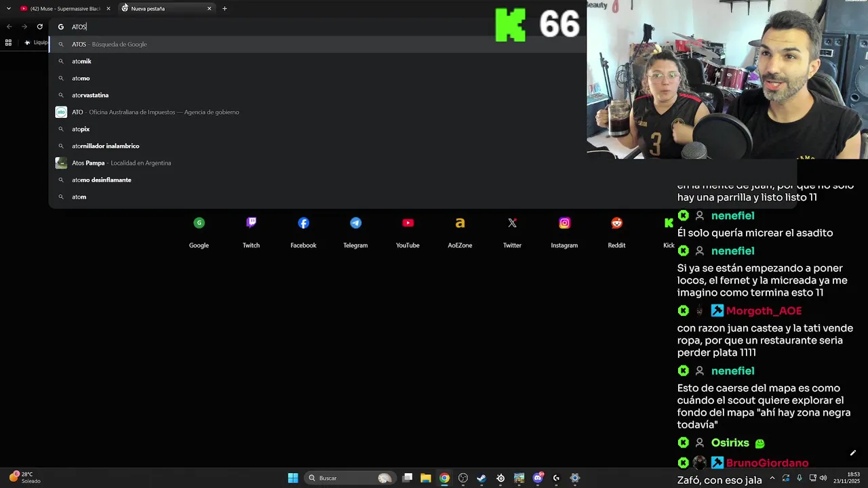Open the Liquip bookmark in bookmarks bar
Viewport: 868px width, 488px height.
pyautogui.click(x=36, y=43)
